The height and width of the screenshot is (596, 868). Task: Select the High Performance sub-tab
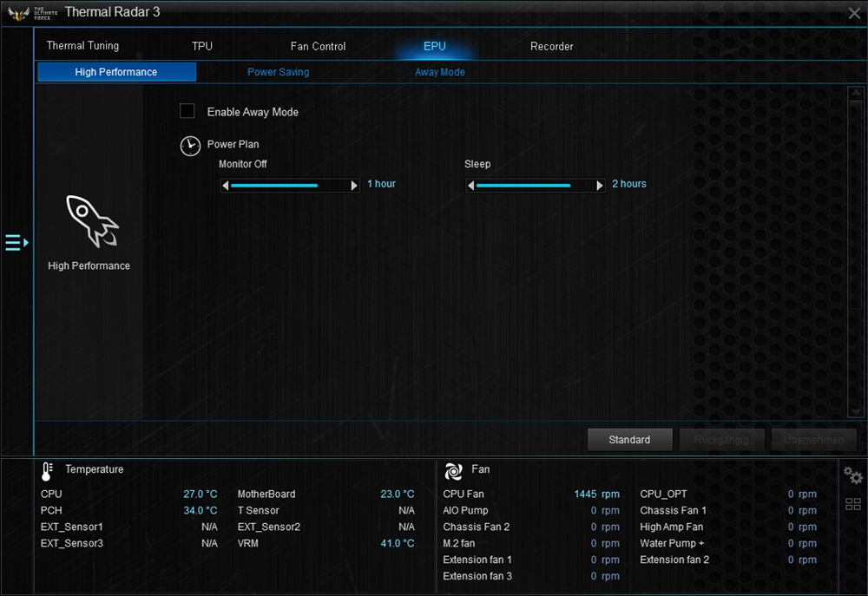[x=116, y=72]
